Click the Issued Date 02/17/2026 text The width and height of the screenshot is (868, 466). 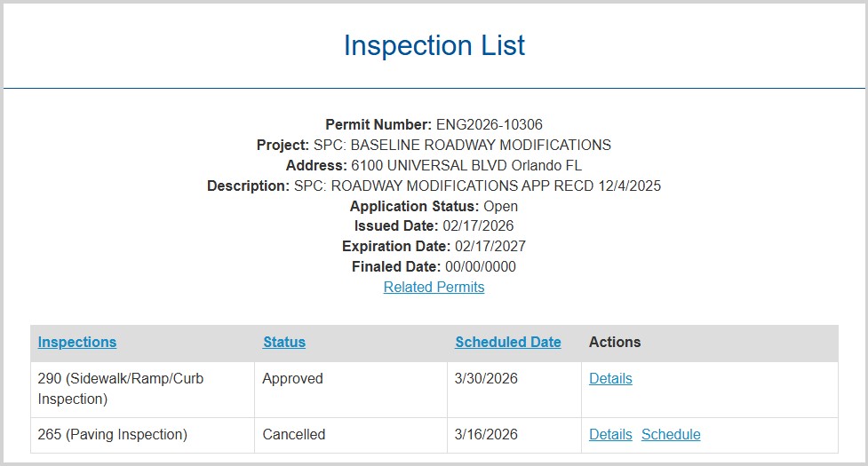click(x=478, y=225)
